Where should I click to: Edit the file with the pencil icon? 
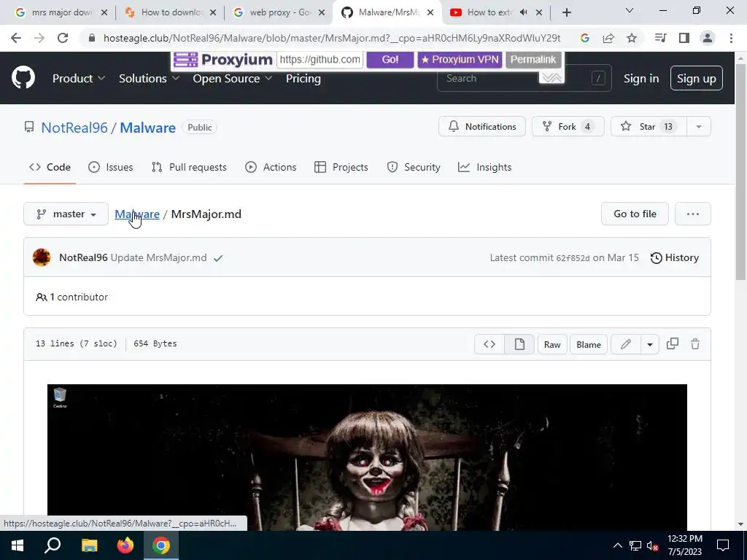click(625, 344)
